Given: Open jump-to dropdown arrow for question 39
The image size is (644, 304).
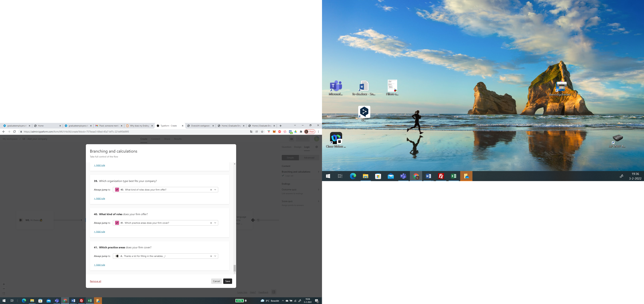Looking at the screenshot, I should (x=215, y=190).
